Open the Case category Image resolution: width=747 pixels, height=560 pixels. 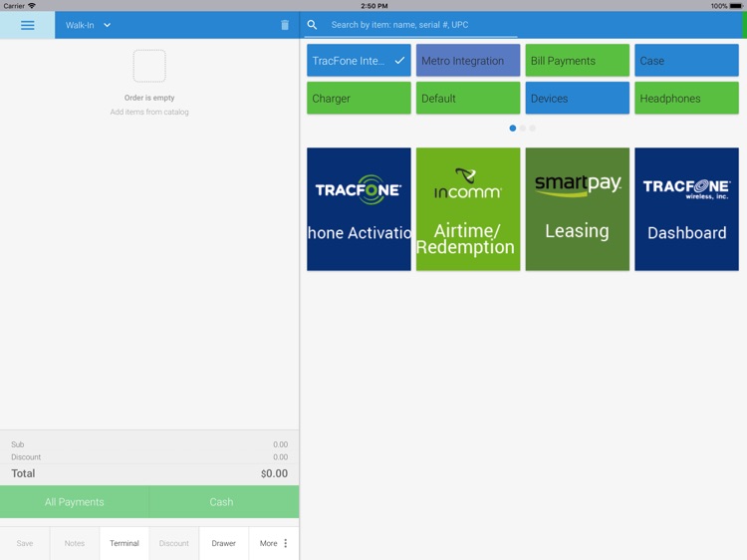click(686, 61)
